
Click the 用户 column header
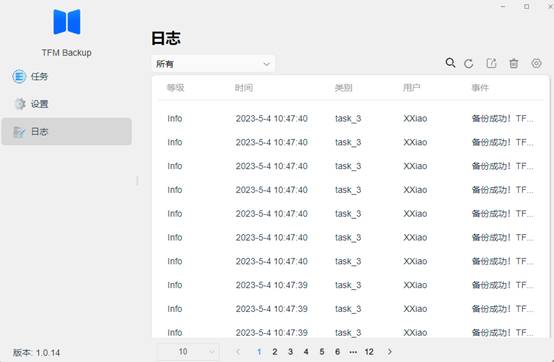point(412,88)
